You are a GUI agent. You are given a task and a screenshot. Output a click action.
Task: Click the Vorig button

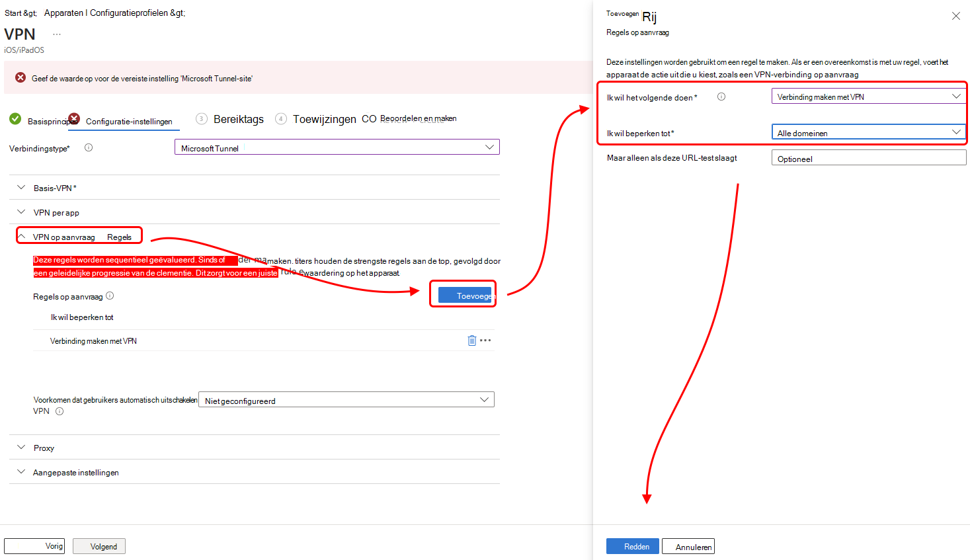[34, 546]
